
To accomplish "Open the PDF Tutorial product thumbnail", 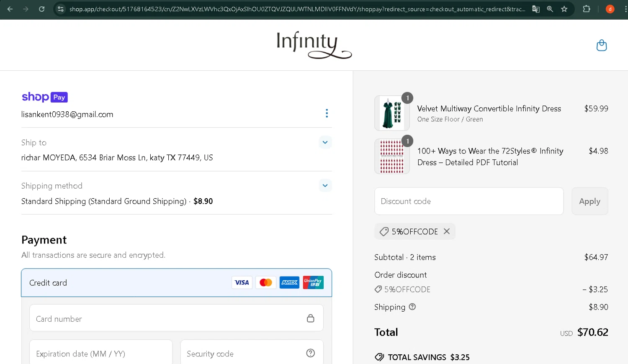I will (392, 156).
